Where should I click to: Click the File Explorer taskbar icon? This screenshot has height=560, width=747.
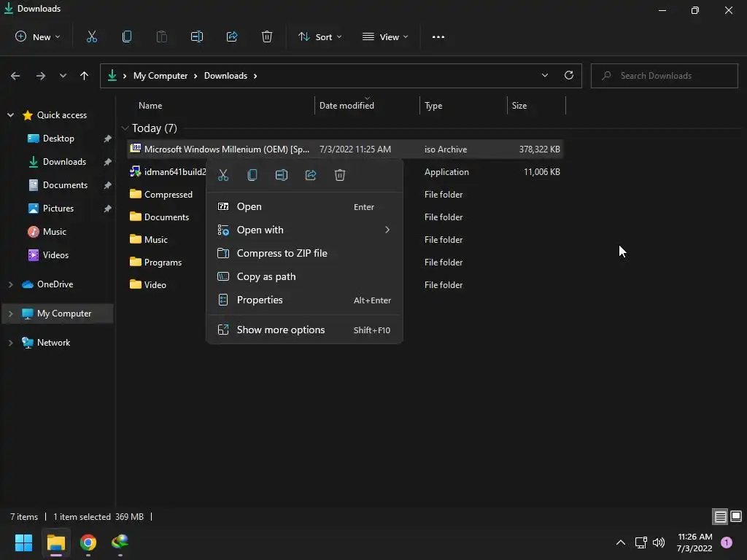pyautogui.click(x=56, y=542)
